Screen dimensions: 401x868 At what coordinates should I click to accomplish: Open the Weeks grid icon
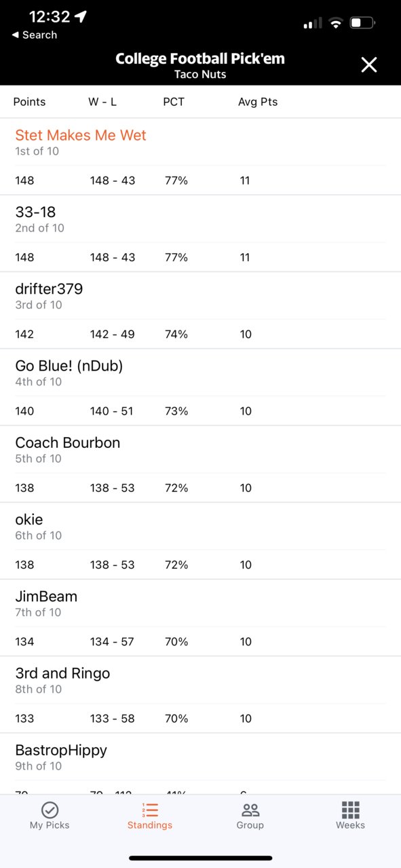click(x=350, y=810)
